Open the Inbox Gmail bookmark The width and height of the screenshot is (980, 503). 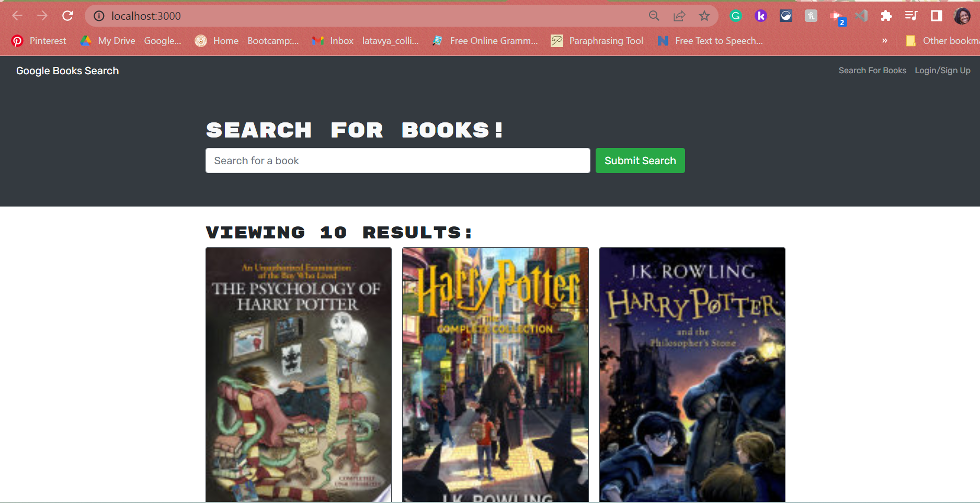tap(366, 41)
